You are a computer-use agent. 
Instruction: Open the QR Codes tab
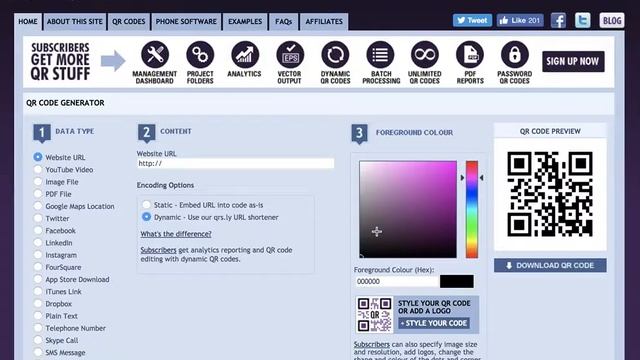[129, 22]
